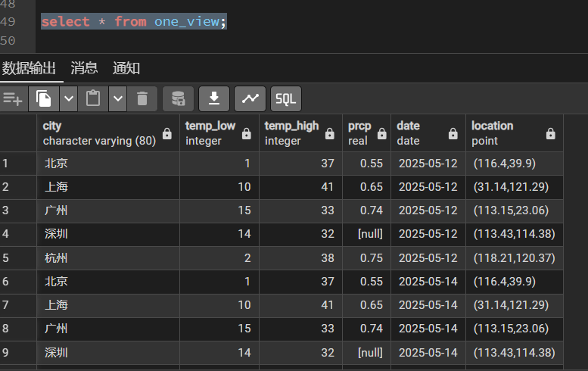
Task: Click the temp_low column header
Action: coord(219,133)
